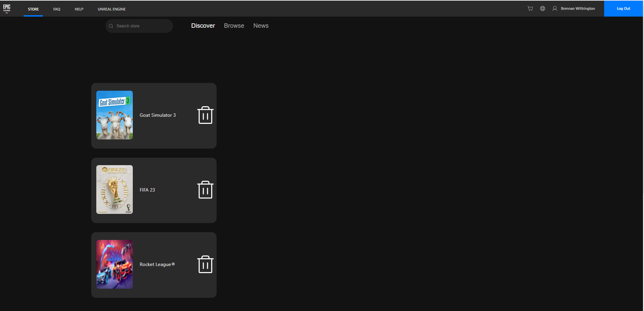Switch to the News tab
The width and height of the screenshot is (644, 311).
coord(261,26)
